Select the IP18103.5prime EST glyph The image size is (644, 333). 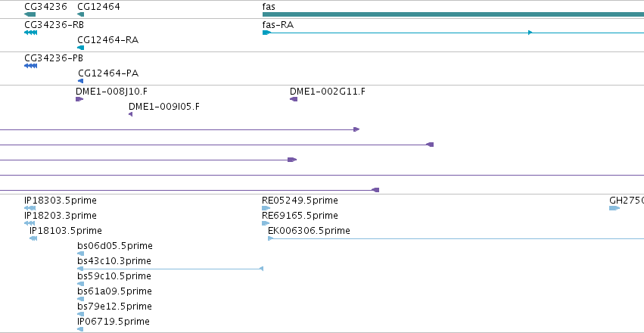pos(33,238)
